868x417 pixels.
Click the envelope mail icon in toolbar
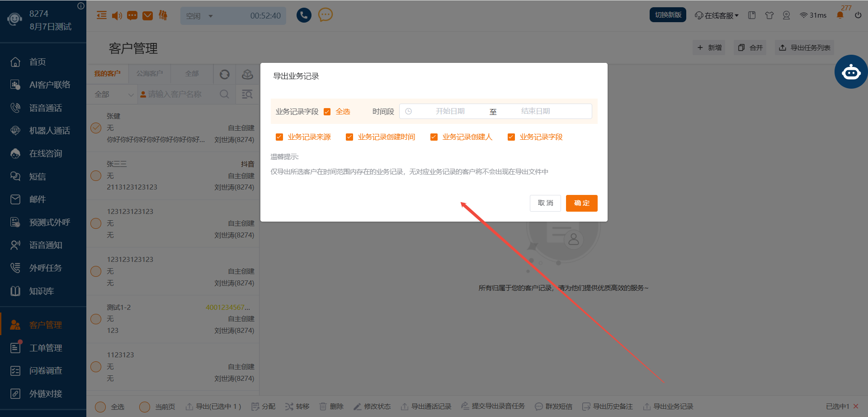147,16
